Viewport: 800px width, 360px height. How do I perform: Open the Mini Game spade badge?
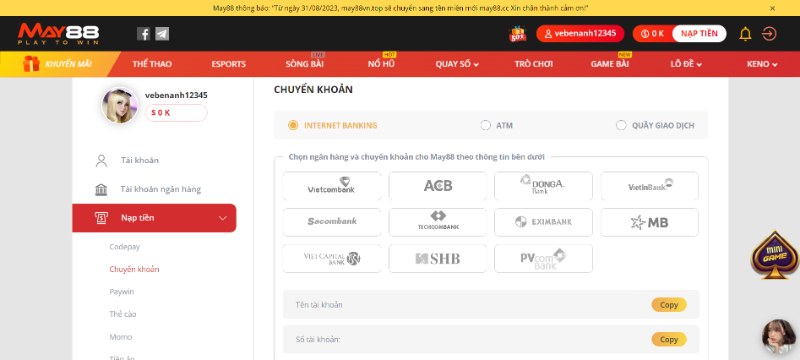(x=774, y=254)
